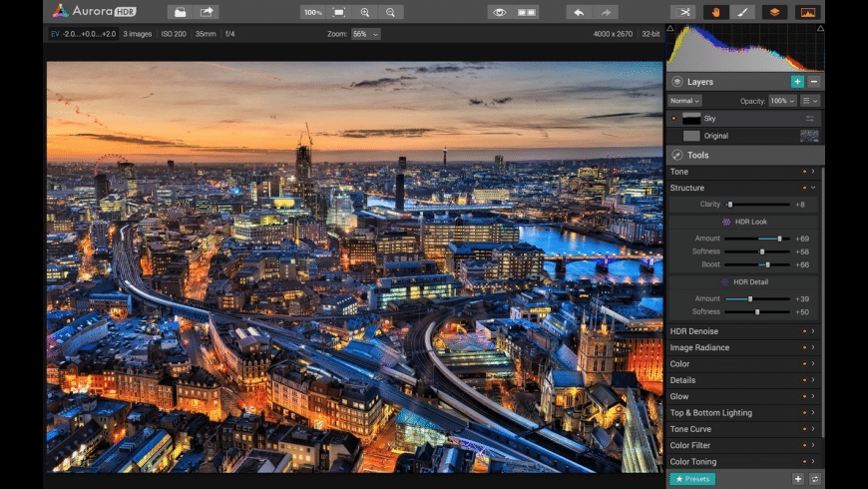Add a new layer with plus button
This screenshot has width=868, height=489.
(x=797, y=82)
